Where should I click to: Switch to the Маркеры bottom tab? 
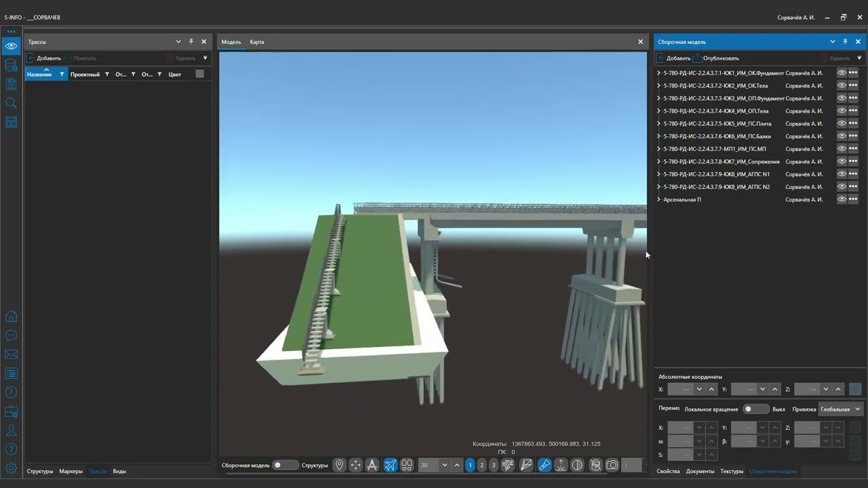point(71,471)
